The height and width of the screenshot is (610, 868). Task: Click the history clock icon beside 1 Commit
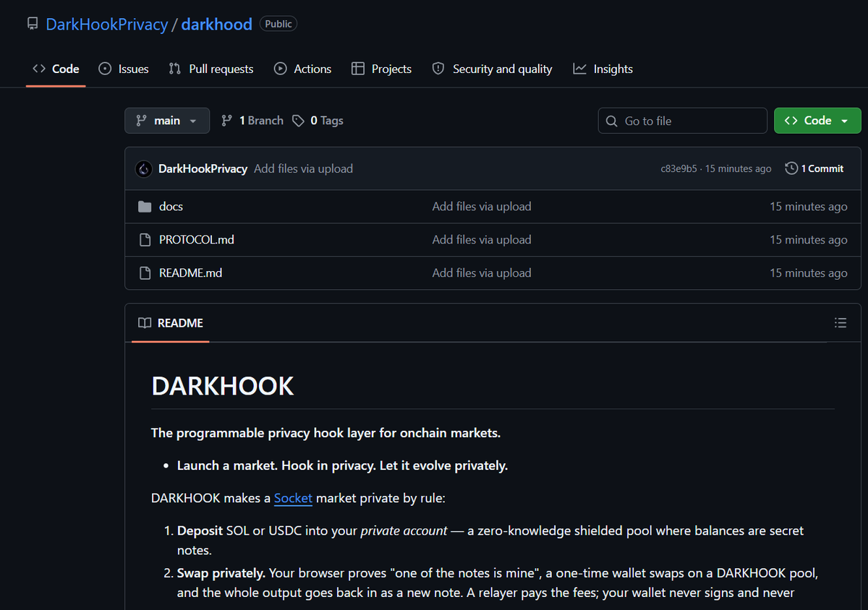pyautogui.click(x=791, y=168)
